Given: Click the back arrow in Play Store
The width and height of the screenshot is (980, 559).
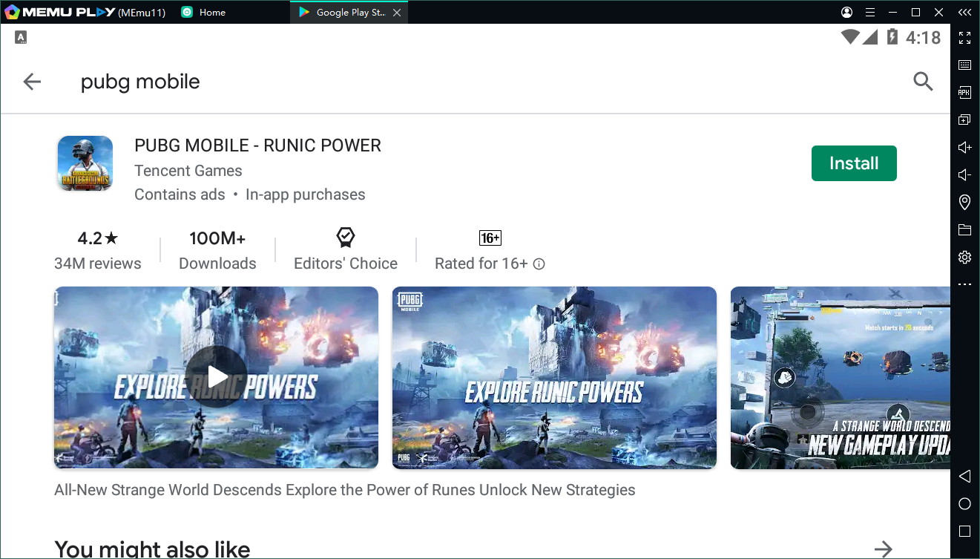Looking at the screenshot, I should [x=32, y=82].
